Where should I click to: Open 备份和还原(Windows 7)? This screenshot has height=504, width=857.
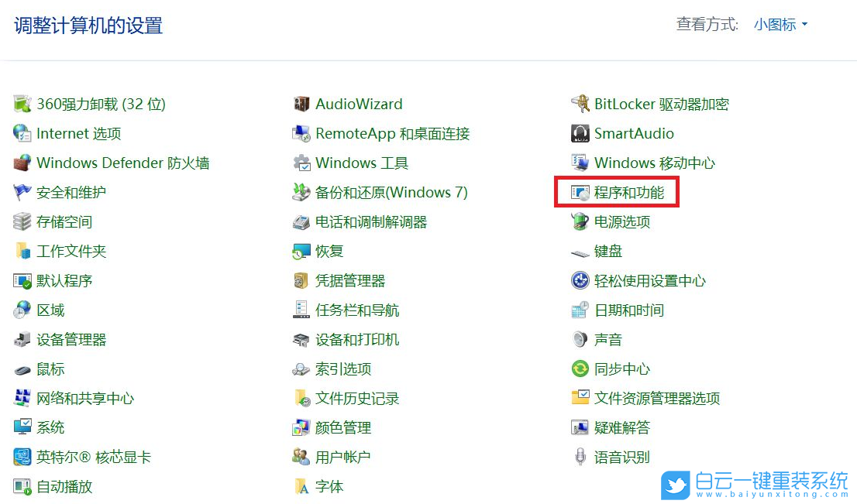tap(391, 192)
